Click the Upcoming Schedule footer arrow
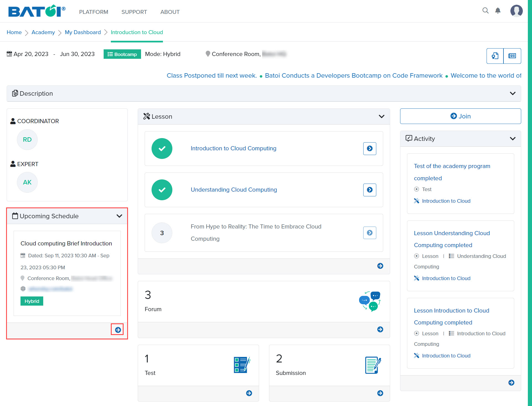Screen dimensions: 532x406 (118, 330)
